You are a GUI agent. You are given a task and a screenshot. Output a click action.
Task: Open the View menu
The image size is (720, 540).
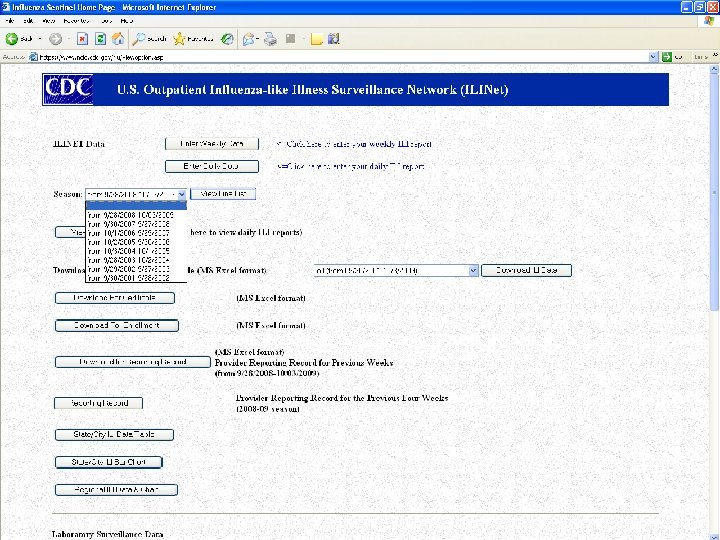pos(49,21)
